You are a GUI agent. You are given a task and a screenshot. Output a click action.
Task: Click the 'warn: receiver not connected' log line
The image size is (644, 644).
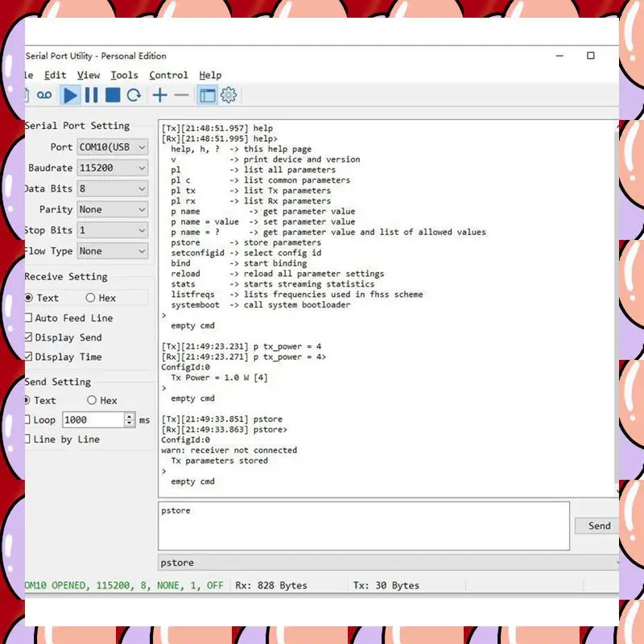point(229,450)
